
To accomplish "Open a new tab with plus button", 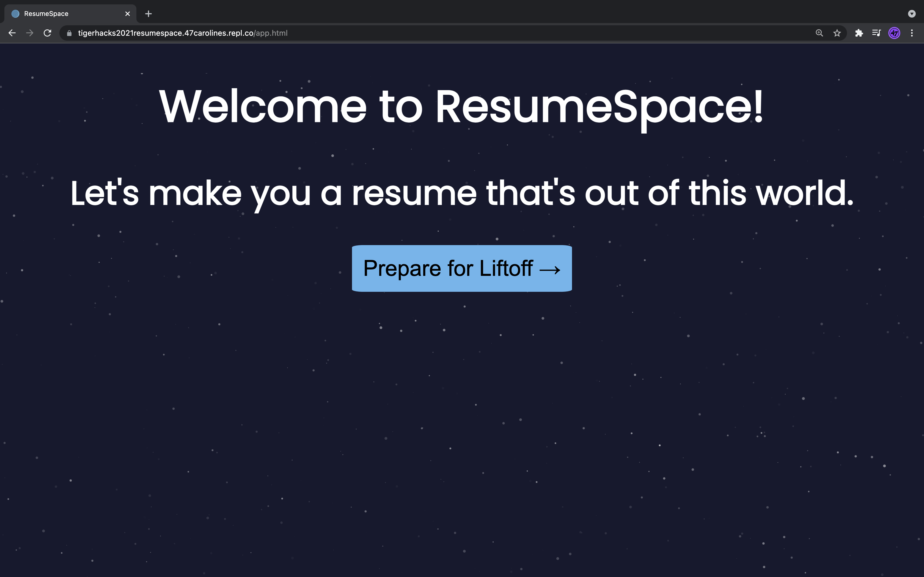I will tap(148, 14).
